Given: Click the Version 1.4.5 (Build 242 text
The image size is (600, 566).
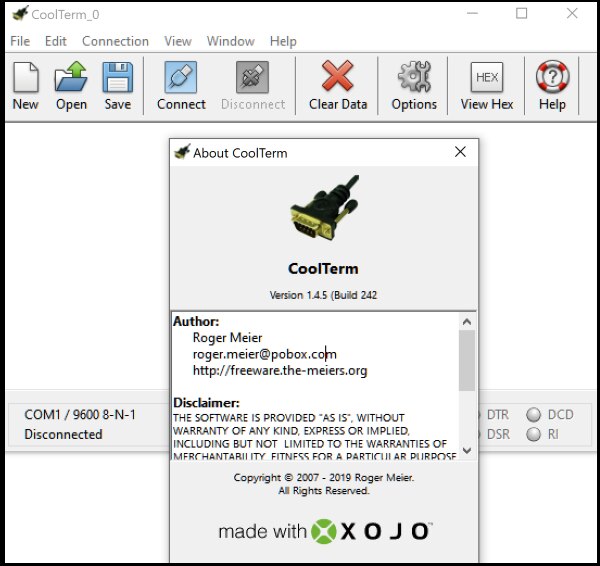Looking at the screenshot, I should tap(323, 295).
